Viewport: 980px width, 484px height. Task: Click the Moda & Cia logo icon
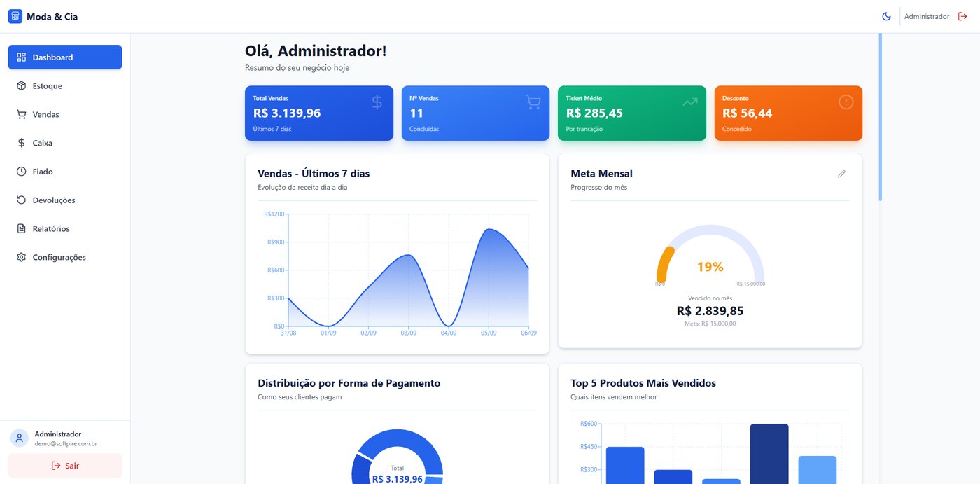click(x=15, y=16)
